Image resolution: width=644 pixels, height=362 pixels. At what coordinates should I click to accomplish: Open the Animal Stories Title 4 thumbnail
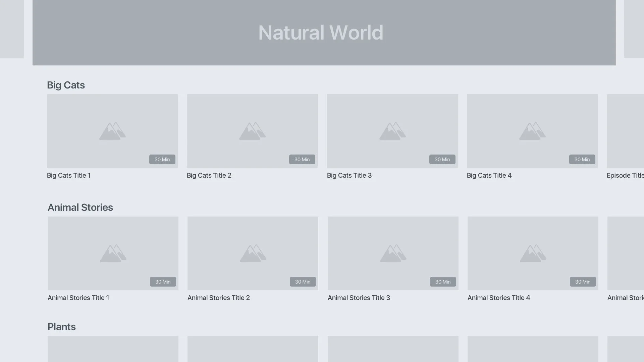[533, 253]
